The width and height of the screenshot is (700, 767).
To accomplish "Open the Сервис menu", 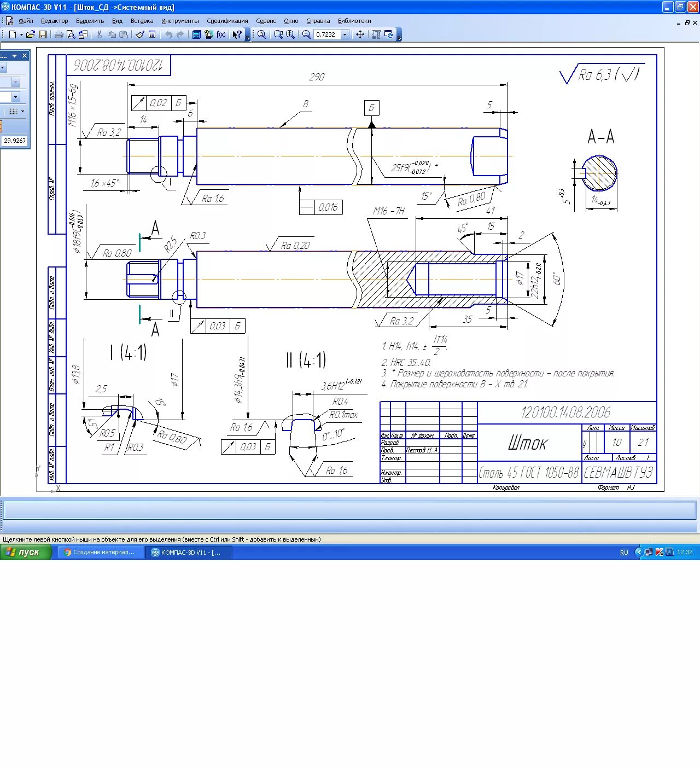I will [x=266, y=21].
